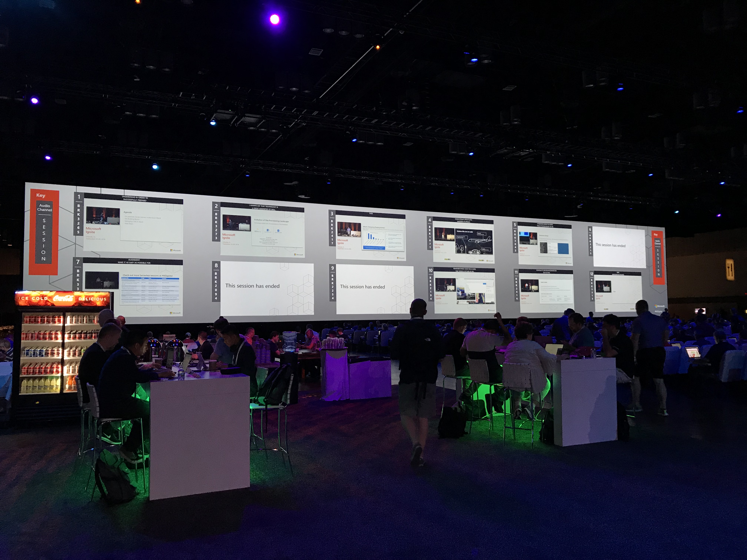Click the Coca-Cola logo on cooler
The image size is (747, 560).
63,298
